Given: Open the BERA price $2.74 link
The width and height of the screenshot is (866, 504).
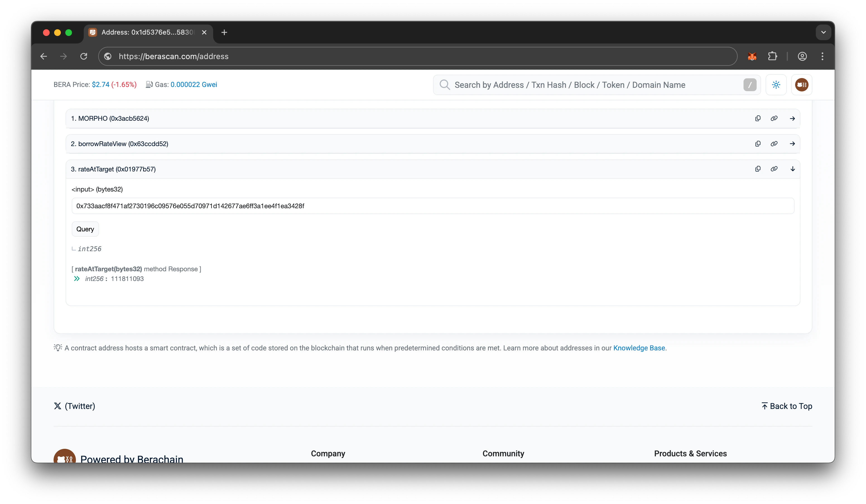Looking at the screenshot, I should 101,85.
